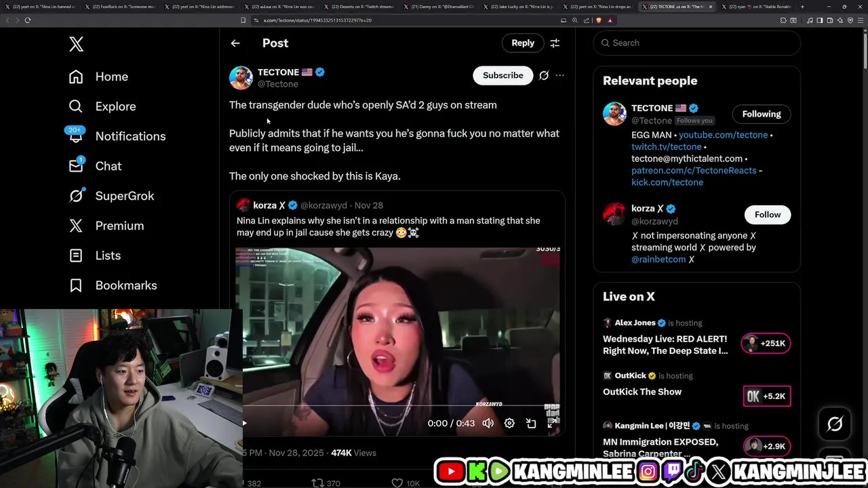The image size is (868, 488).
Task: Click the repost icon with 370
Action: coord(317,483)
